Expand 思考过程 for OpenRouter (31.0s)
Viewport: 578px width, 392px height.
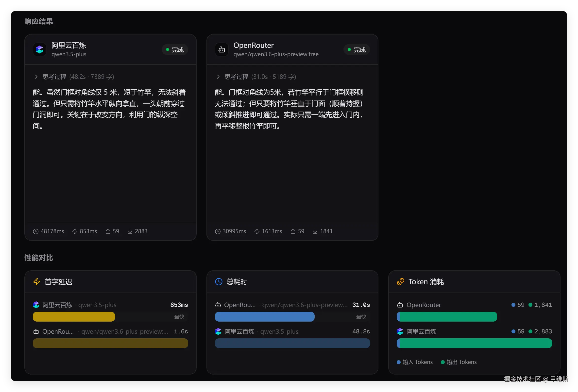click(218, 77)
